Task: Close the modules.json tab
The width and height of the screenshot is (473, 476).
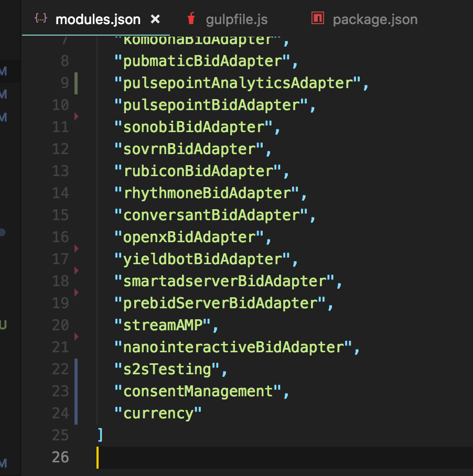Action: (155, 19)
